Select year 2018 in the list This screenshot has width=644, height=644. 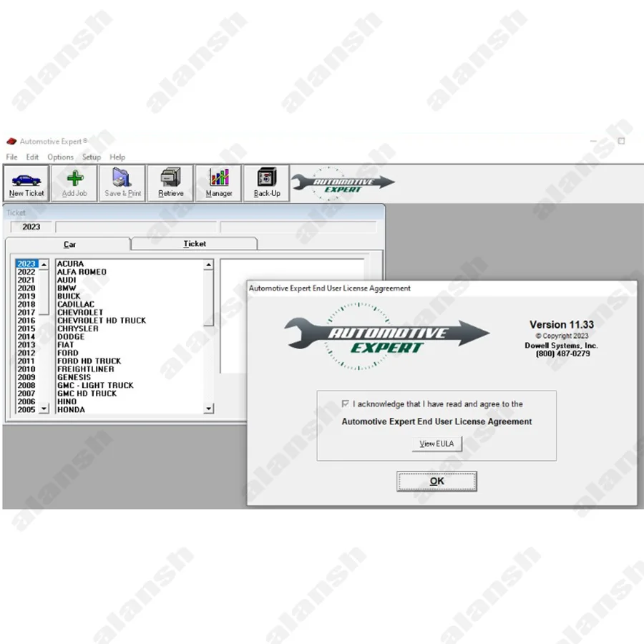click(27, 304)
